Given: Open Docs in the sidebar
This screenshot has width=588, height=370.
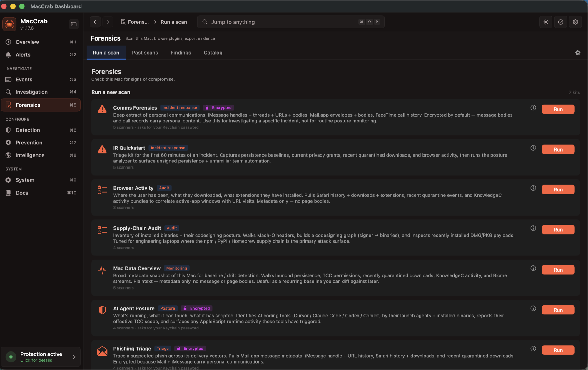Looking at the screenshot, I should click(41, 193).
